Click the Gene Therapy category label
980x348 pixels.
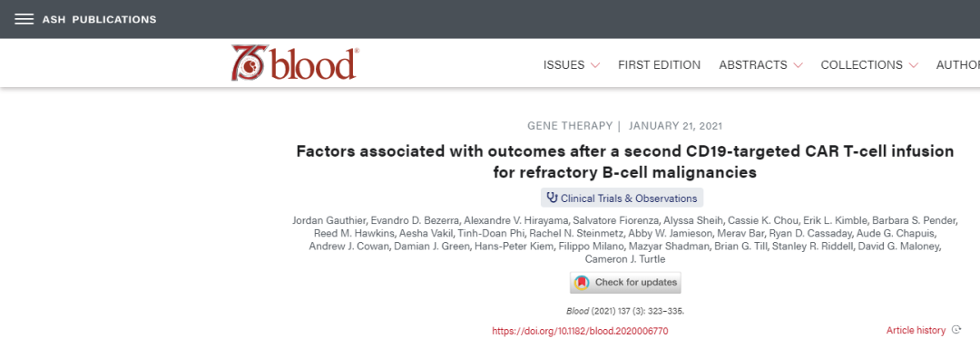click(570, 126)
